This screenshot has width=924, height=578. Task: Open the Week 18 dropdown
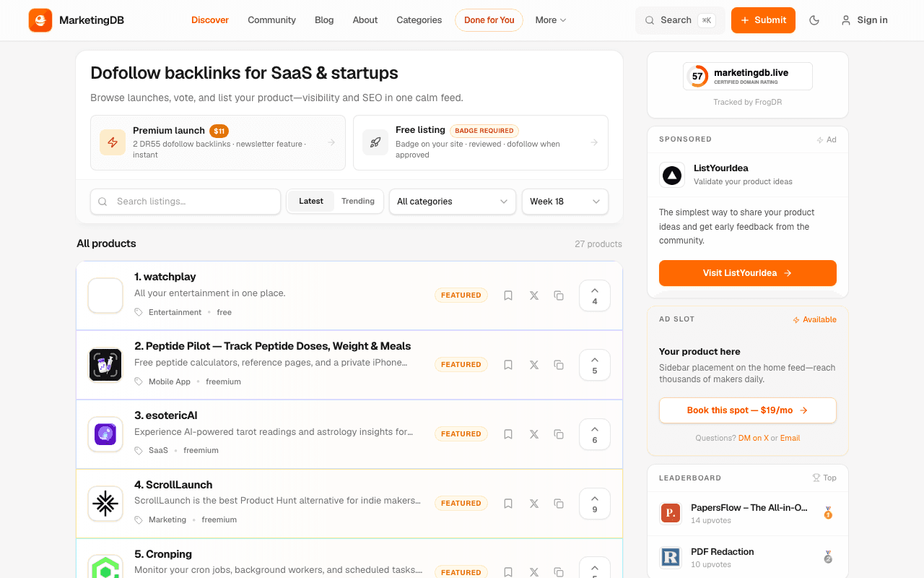565,202
